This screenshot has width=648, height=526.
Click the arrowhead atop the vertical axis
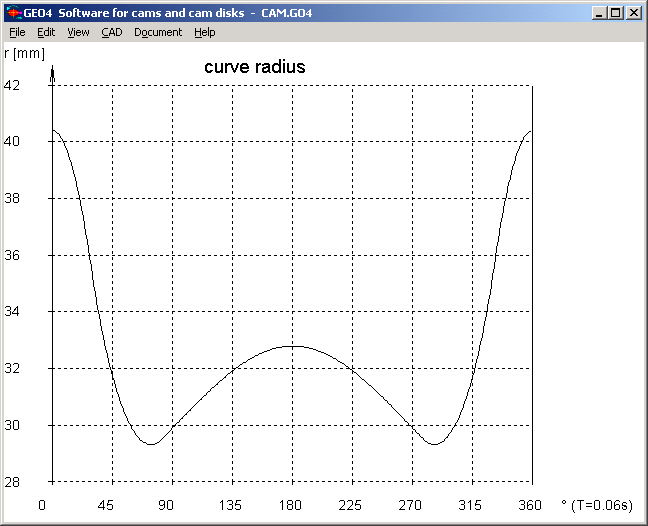coord(52,71)
